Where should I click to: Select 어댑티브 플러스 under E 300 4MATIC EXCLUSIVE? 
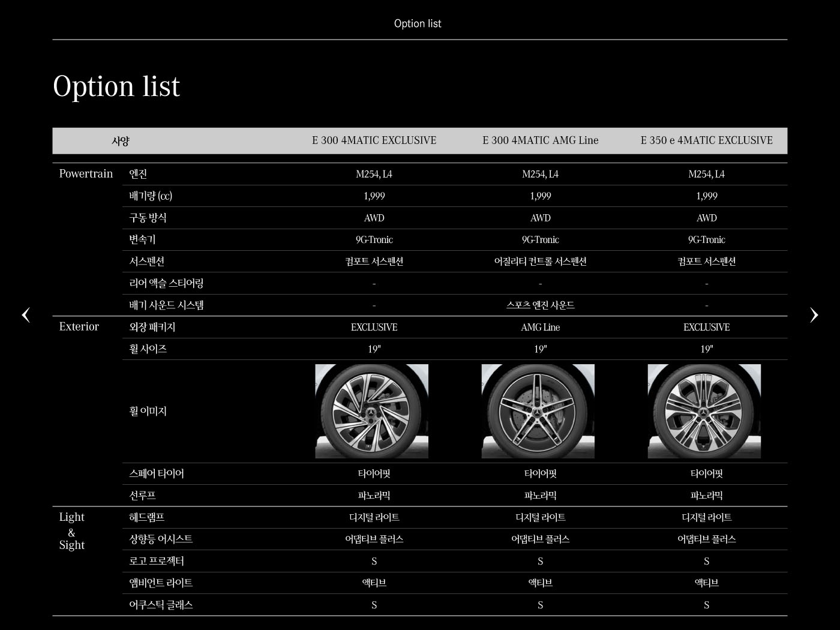[374, 539]
